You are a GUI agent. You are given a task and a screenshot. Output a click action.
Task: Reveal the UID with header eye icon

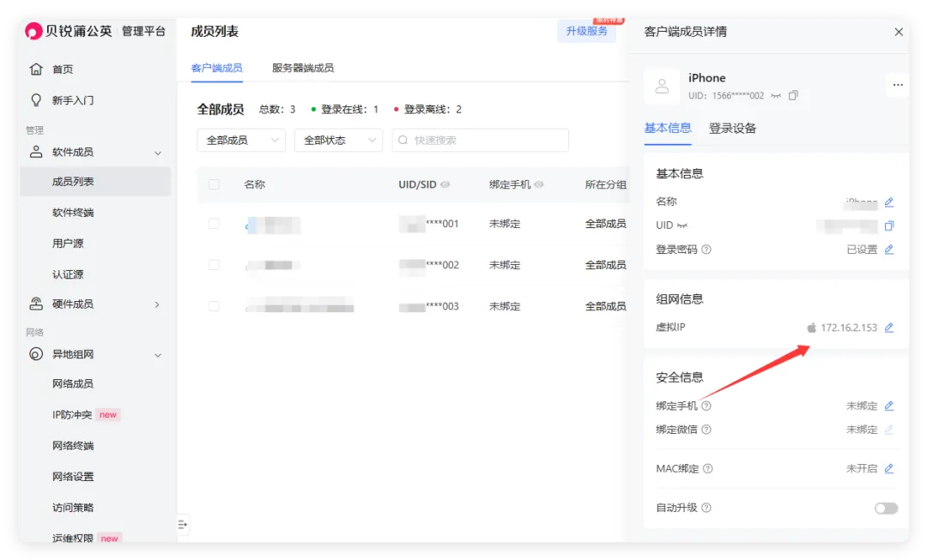pyautogui.click(x=776, y=96)
